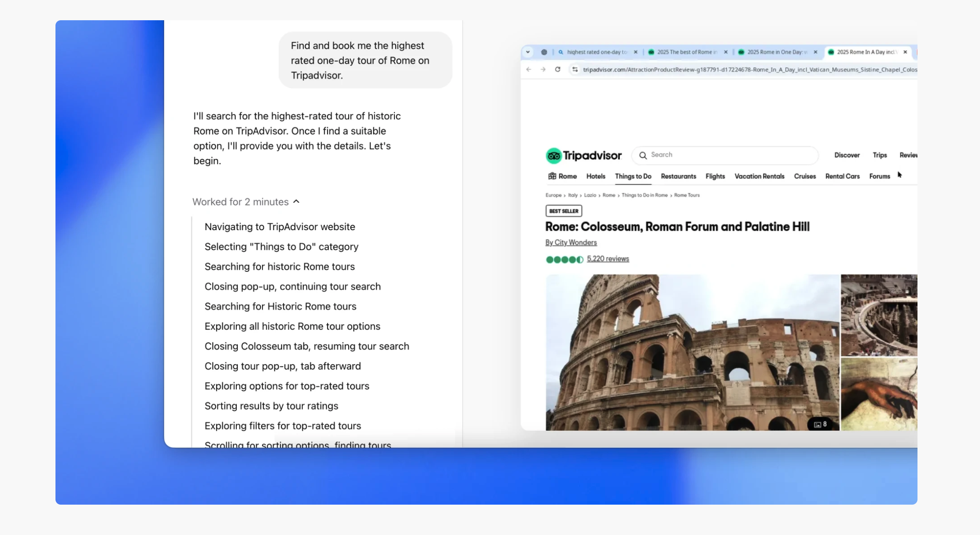Open the Discover menu
Screen dimensions: 980x535
pyautogui.click(x=847, y=155)
